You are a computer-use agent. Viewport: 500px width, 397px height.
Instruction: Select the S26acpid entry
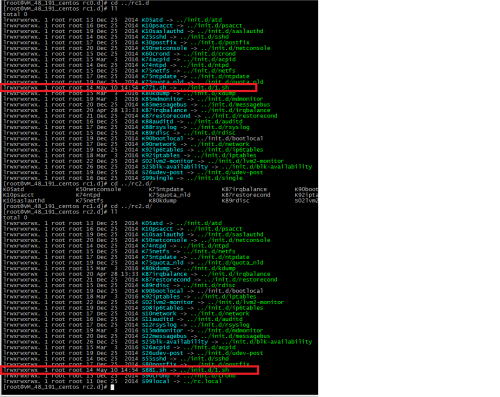(155, 348)
